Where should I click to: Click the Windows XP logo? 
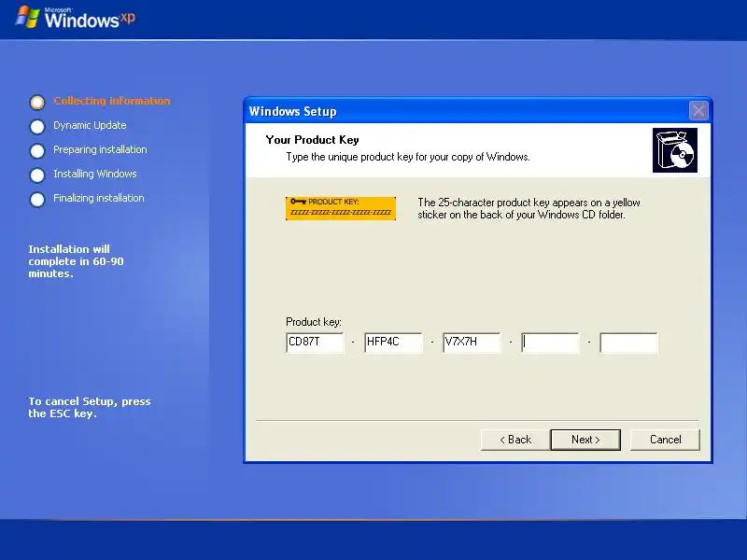[76, 18]
